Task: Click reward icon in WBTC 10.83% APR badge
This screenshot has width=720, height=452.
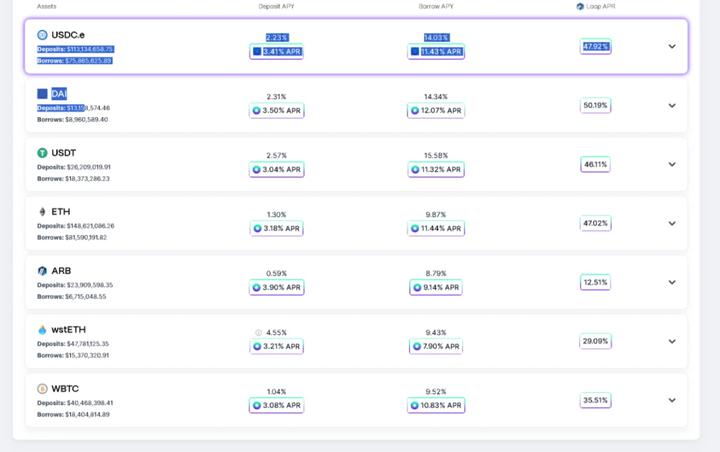Action: click(x=414, y=406)
